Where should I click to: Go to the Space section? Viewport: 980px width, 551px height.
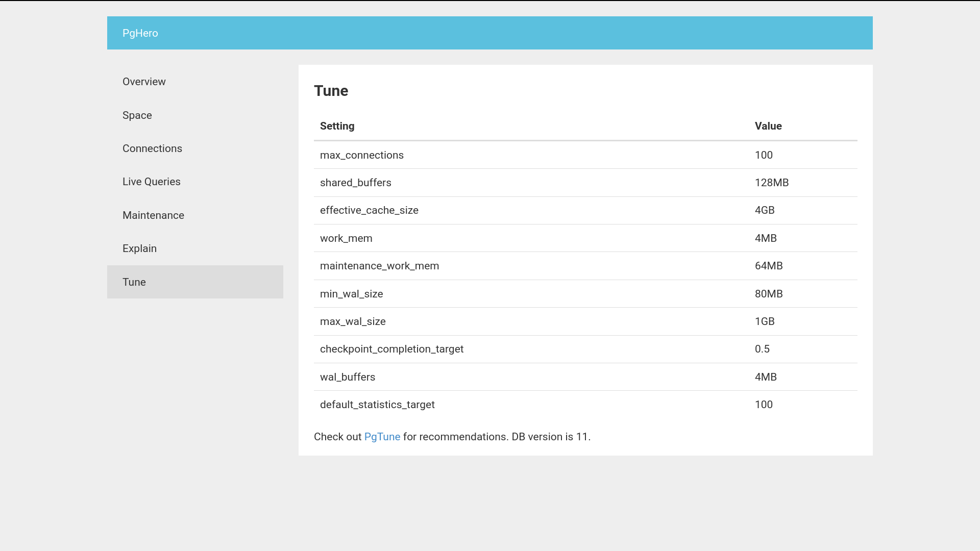point(137,115)
